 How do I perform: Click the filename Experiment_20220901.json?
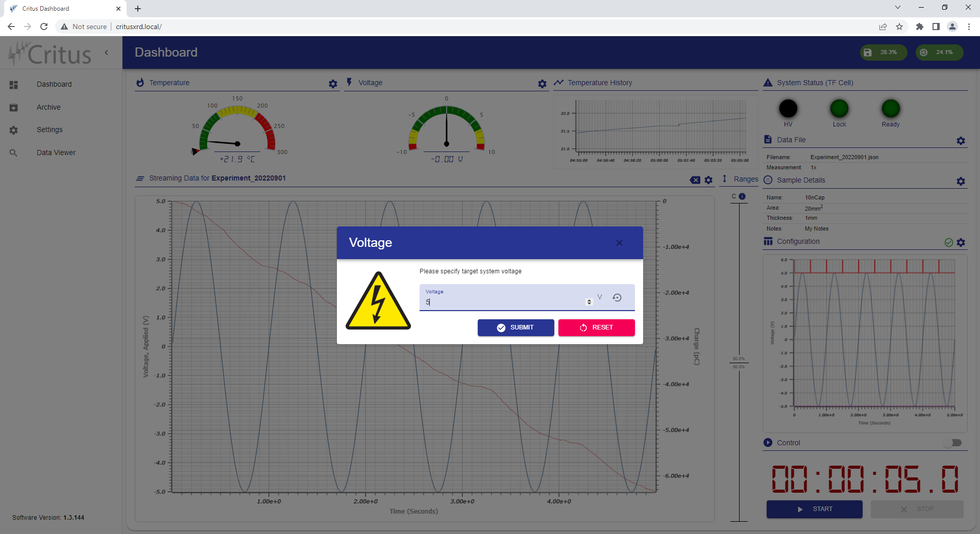[x=844, y=157]
